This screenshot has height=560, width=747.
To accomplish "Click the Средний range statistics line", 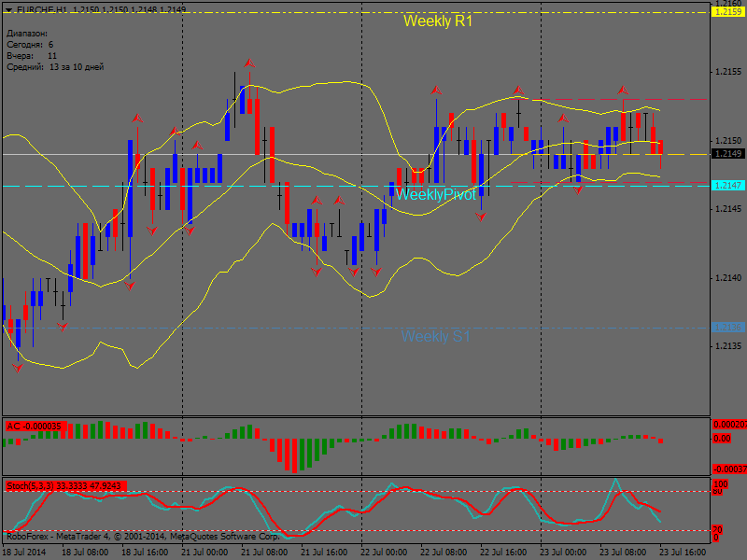I will (55, 67).
